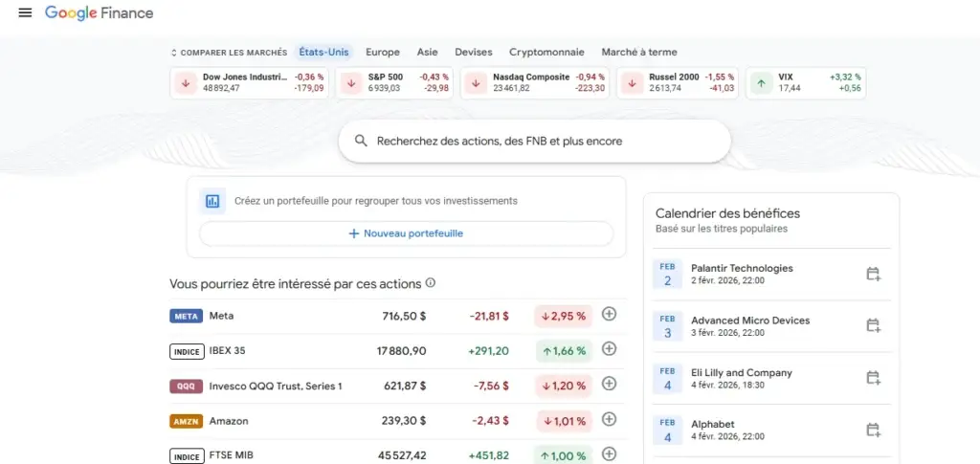980x464 pixels.
Task: Open Eli Lilly and Company earnings entry
Action: 772,379
